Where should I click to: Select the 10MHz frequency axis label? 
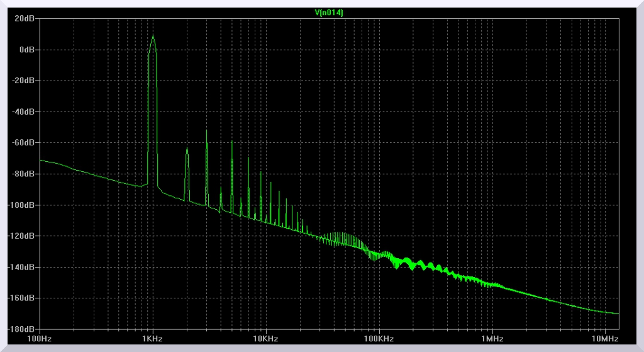pos(604,339)
